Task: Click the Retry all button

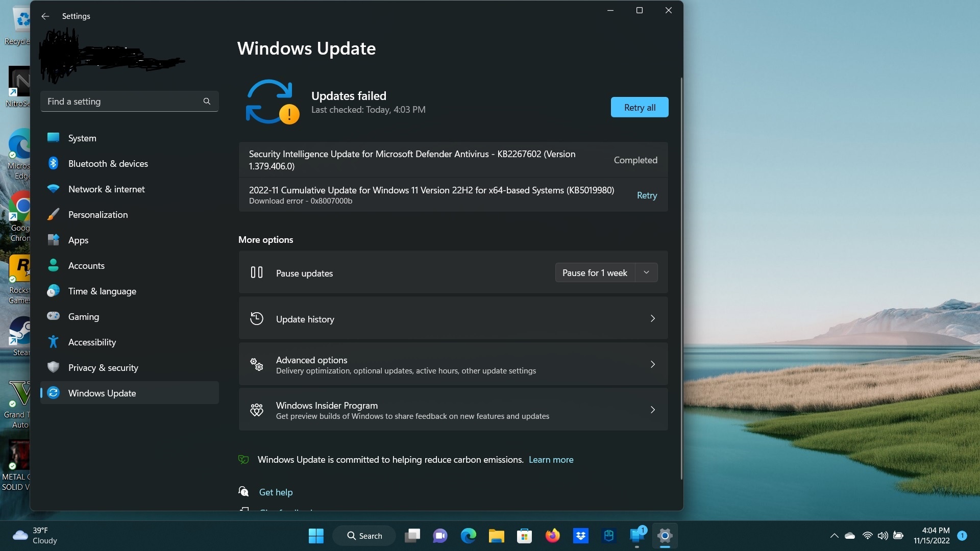Action: pyautogui.click(x=639, y=107)
